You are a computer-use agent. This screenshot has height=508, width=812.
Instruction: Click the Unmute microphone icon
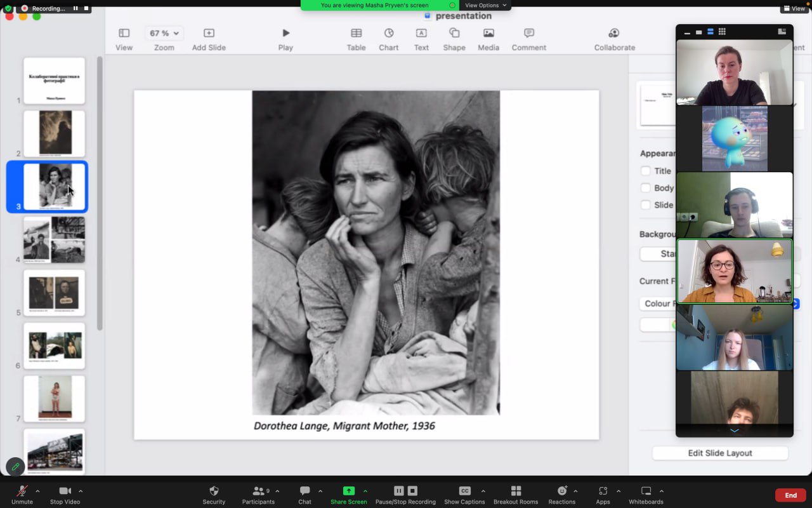tap(22, 491)
